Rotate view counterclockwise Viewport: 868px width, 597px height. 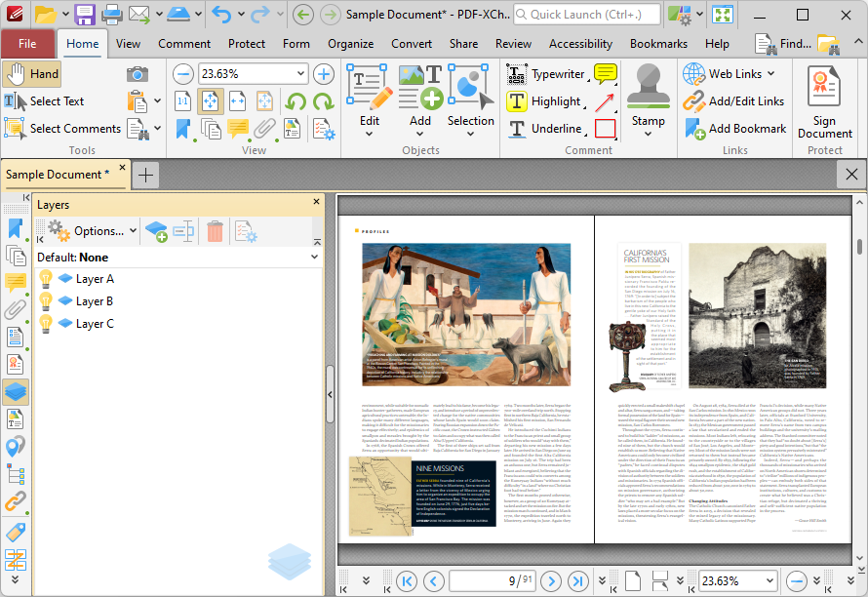tap(296, 101)
